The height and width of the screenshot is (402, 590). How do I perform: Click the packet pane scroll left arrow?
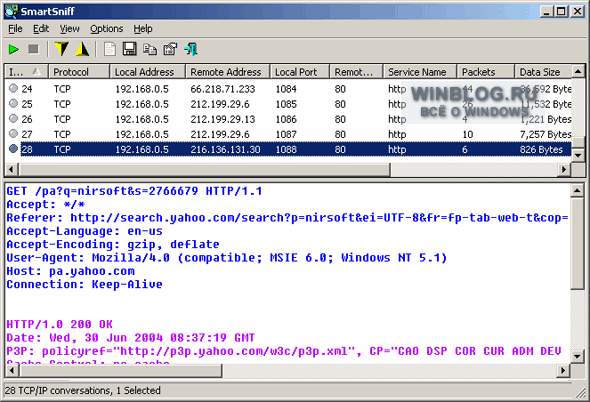(x=12, y=371)
